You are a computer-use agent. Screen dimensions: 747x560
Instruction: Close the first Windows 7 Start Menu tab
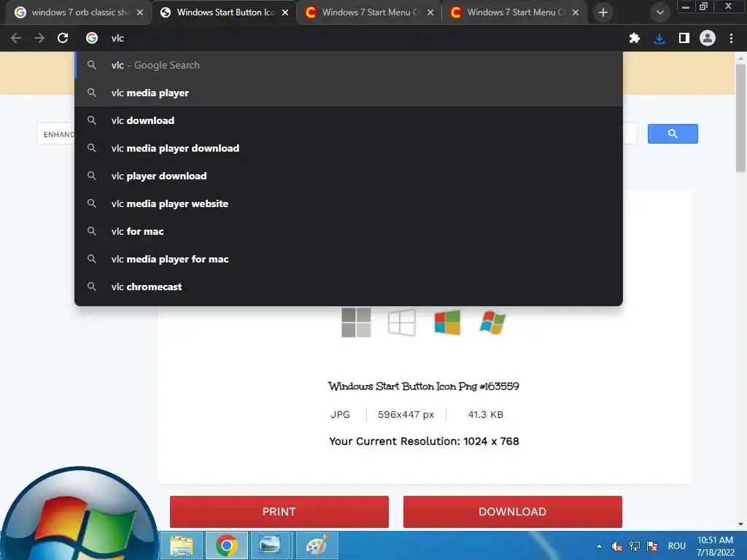click(430, 12)
